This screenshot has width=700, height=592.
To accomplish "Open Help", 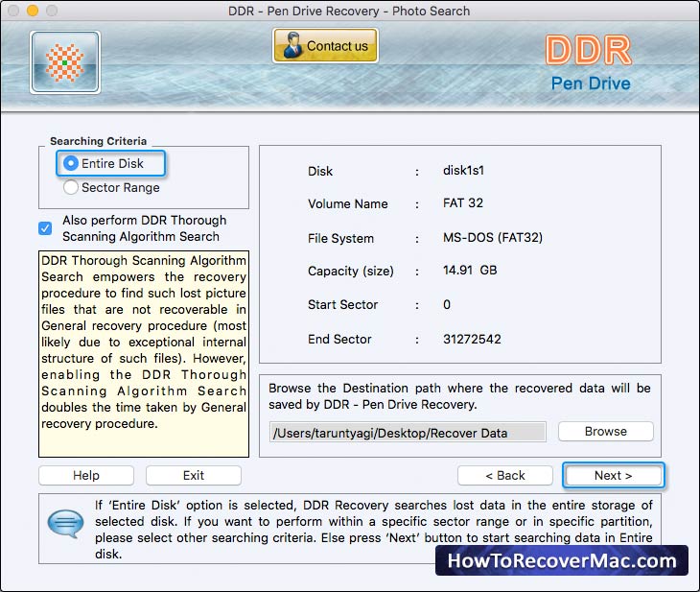I will click(x=86, y=475).
